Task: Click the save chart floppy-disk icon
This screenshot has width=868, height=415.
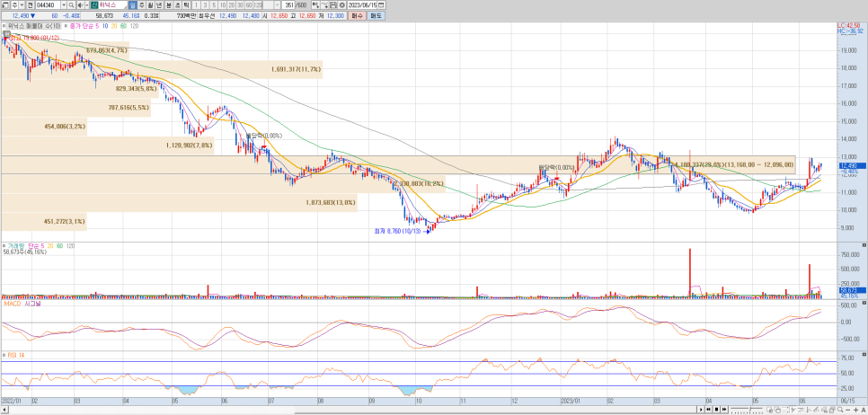Action: point(333,5)
